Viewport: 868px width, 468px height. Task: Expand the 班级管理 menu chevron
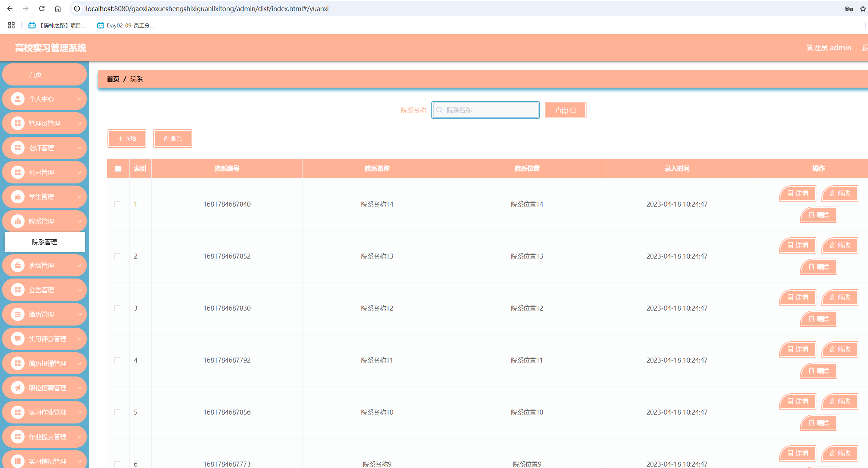point(80,265)
